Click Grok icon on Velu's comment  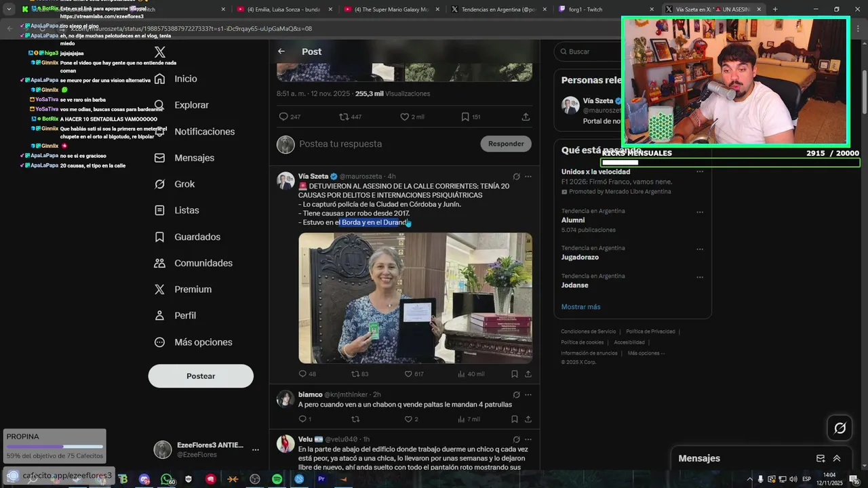pyautogui.click(x=516, y=439)
